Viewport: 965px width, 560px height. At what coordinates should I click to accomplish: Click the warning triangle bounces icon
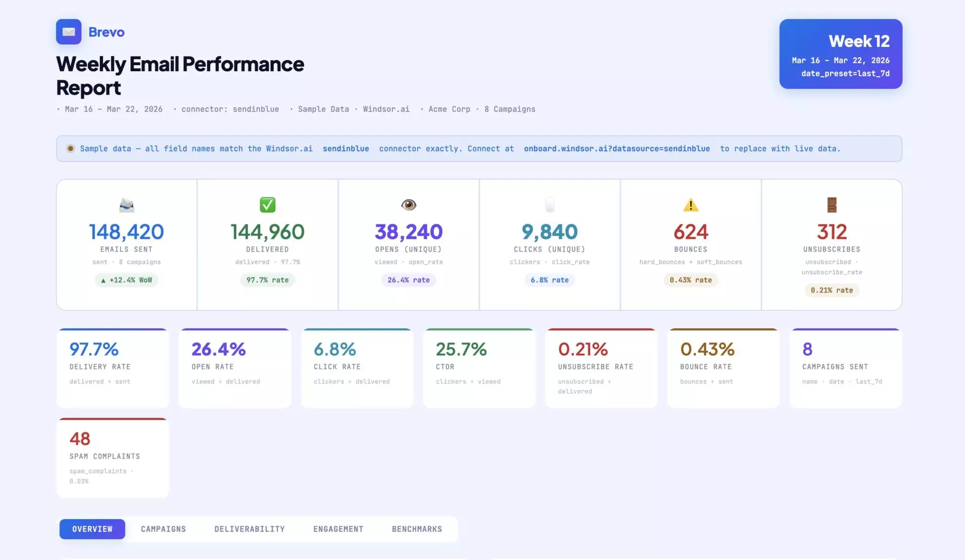point(691,205)
